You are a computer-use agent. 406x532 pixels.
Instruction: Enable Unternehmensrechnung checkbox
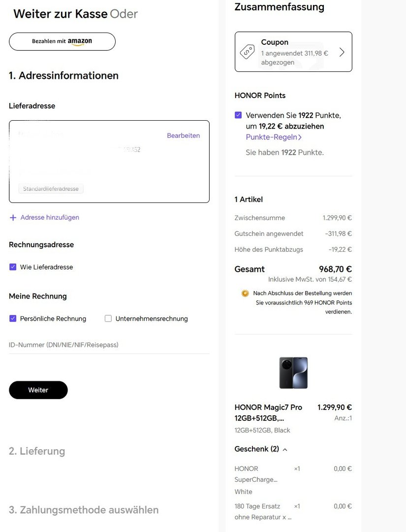[x=108, y=319]
